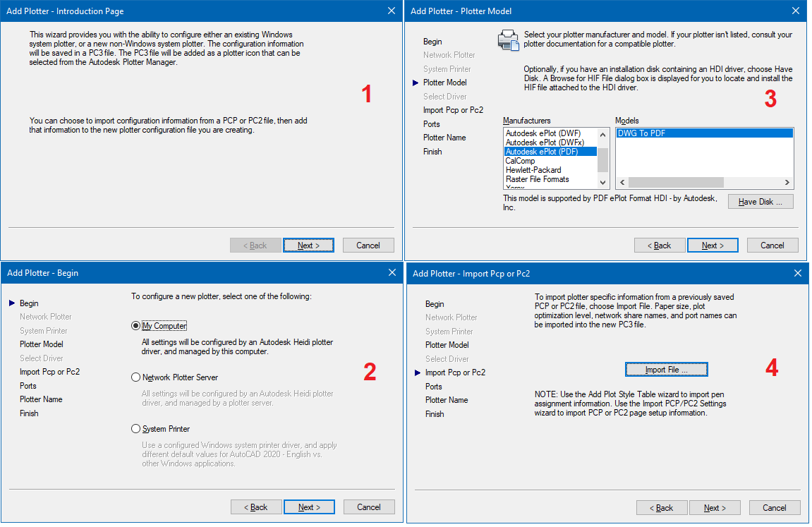Click the Models list scroll-left arrow
Viewport: 812px width, 527px height.
pyautogui.click(x=622, y=182)
